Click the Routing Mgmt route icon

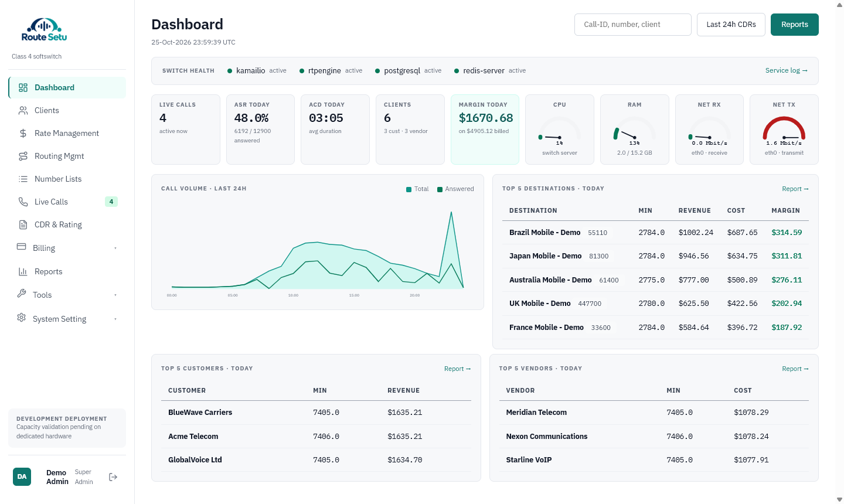[23, 156]
